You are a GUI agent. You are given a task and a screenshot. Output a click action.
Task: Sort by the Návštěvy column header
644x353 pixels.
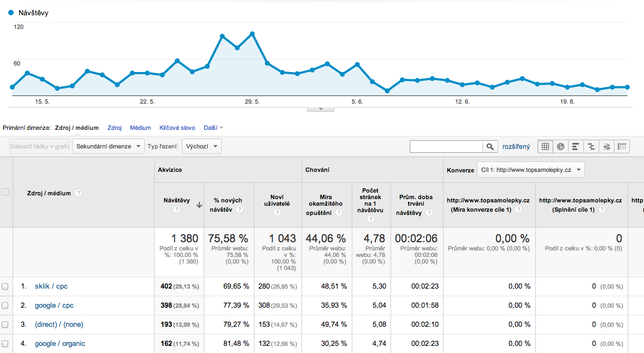click(176, 200)
